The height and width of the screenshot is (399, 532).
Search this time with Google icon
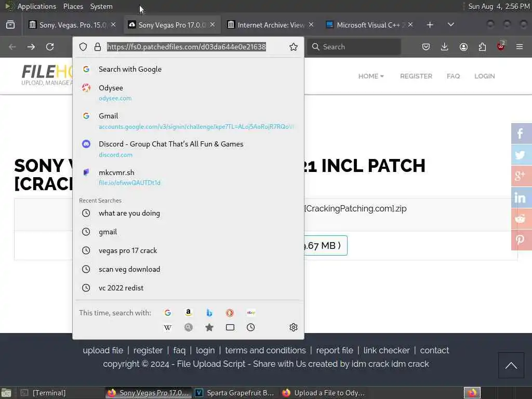click(x=168, y=313)
